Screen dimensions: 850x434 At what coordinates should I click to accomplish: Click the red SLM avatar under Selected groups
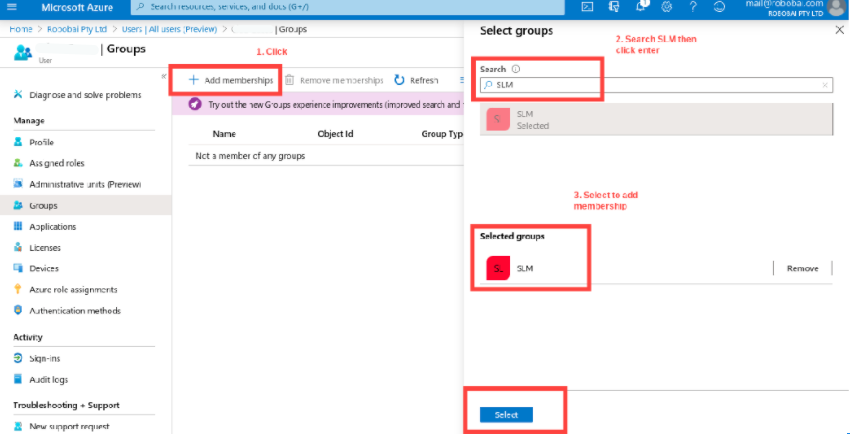498,268
